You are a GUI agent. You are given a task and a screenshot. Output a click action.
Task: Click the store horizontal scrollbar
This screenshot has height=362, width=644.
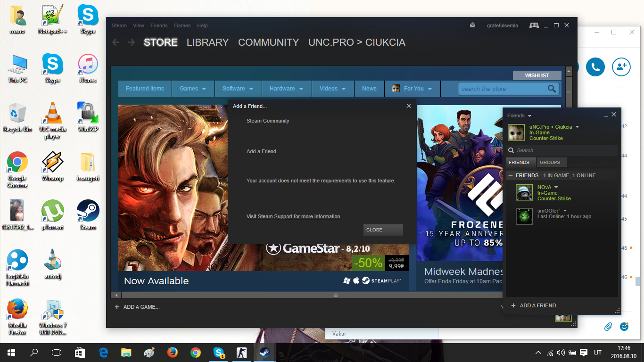point(336,295)
